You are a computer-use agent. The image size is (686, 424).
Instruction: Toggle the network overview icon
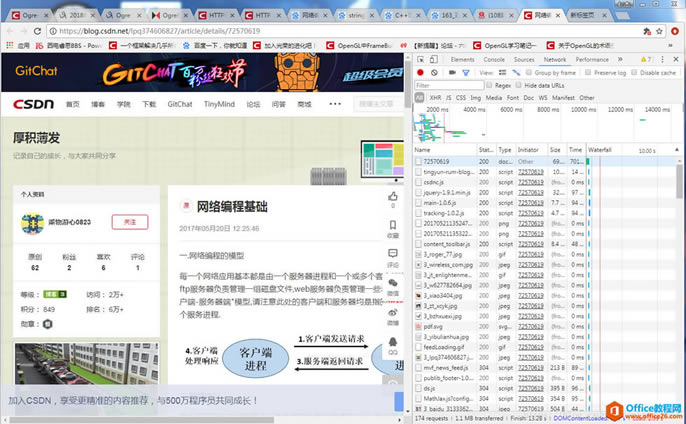coord(516,72)
